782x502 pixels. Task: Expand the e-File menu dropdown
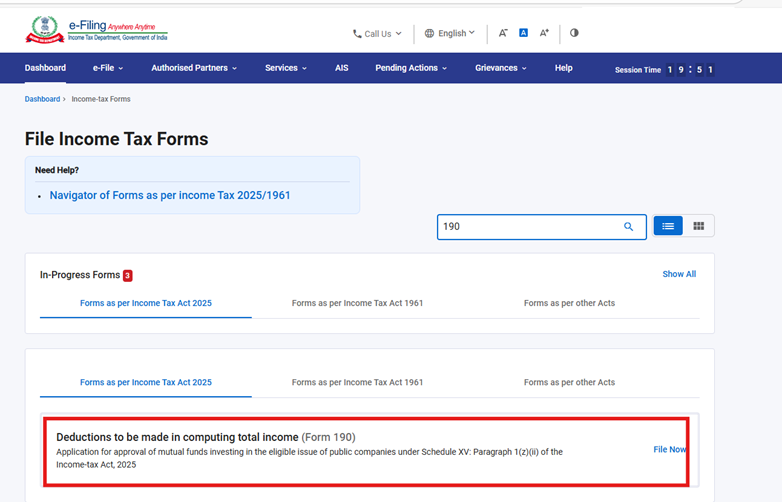[108, 68]
